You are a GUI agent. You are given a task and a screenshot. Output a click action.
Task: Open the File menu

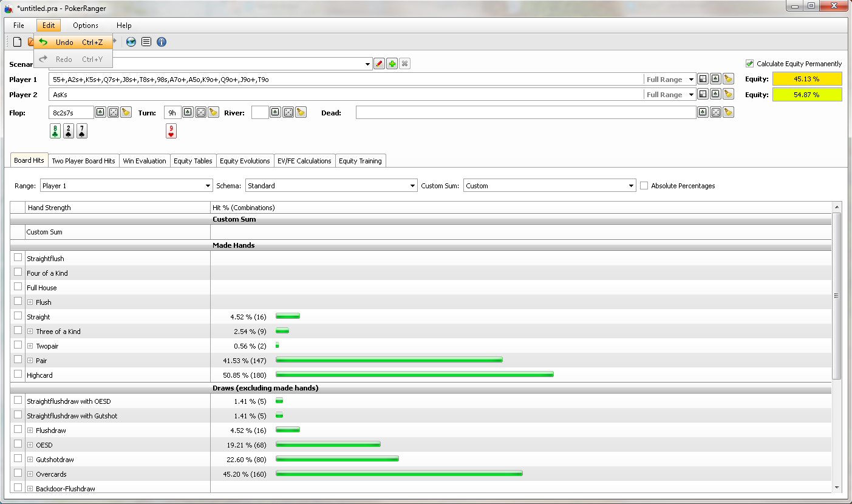click(19, 26)
